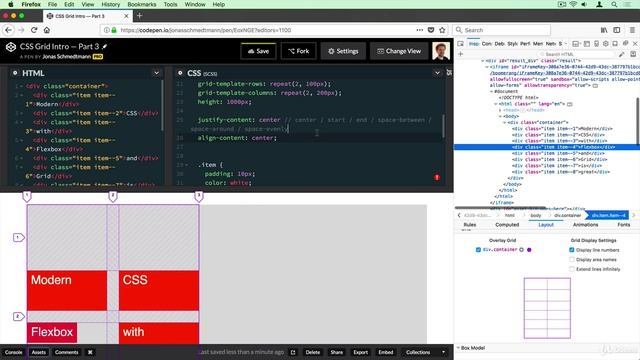The image size is (640, 360).
Task: Save the pen
Action: point(258,51)
